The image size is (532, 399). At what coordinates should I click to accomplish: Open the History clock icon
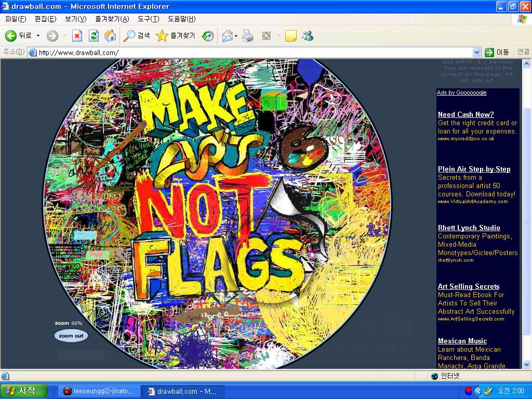(x=208, y=36)
